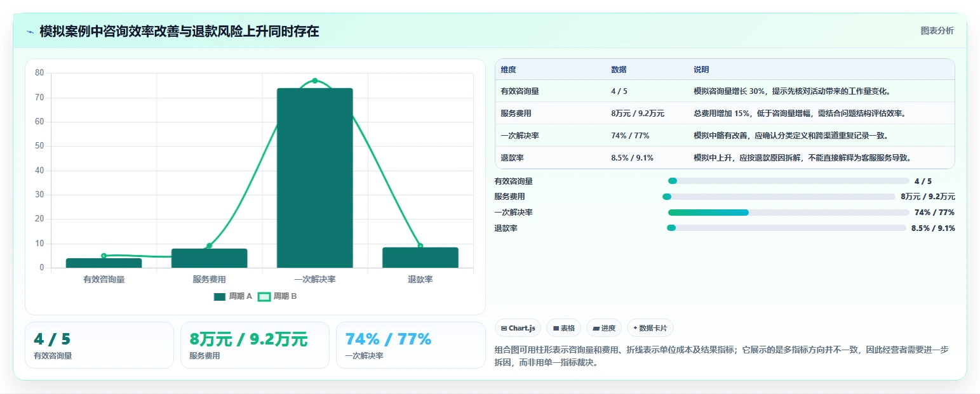Click table cell 74% / 77%
The width and height of the screenshot is (980, 394).
[630, 135]
